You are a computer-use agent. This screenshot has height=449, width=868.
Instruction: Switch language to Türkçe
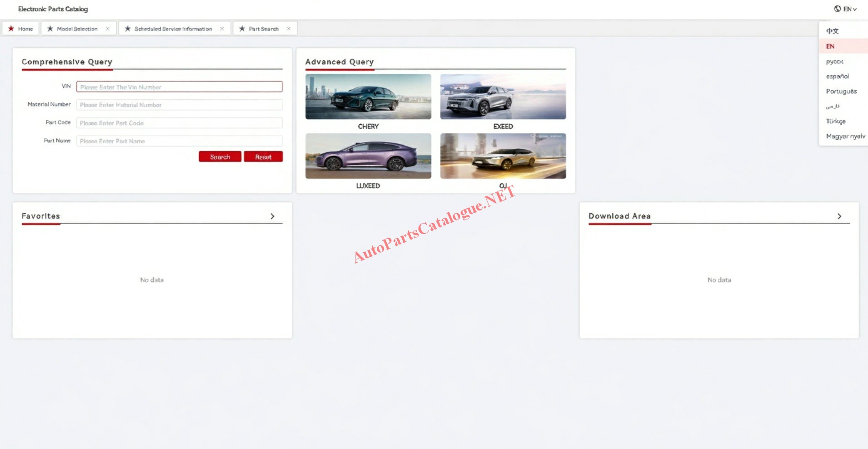(835, 121)
